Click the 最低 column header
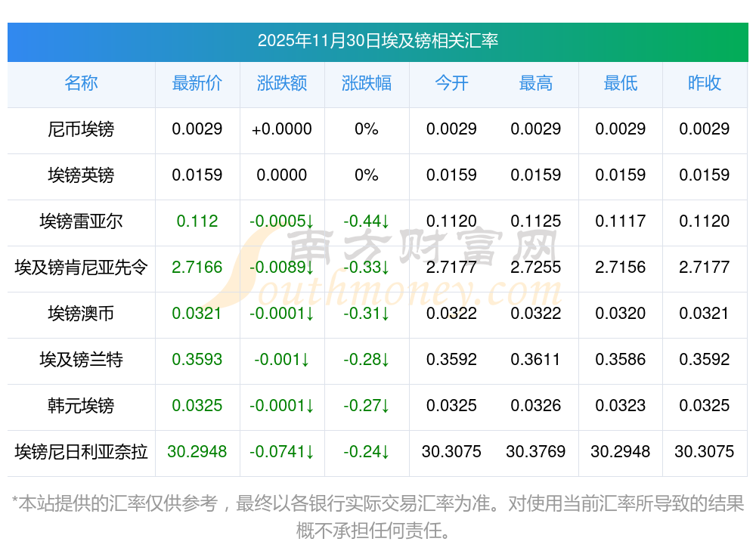The height and width of the screenshot is (554, 756). click(x=621, y=83)
